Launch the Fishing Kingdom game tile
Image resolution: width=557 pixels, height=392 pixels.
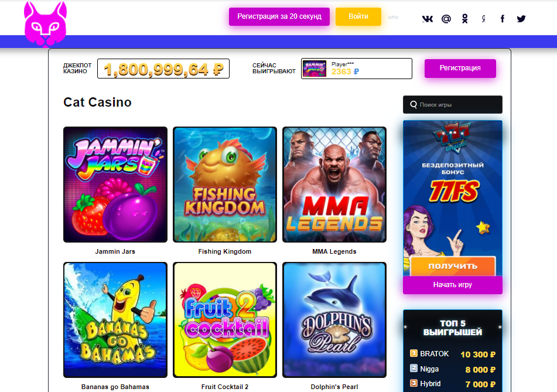225,185
